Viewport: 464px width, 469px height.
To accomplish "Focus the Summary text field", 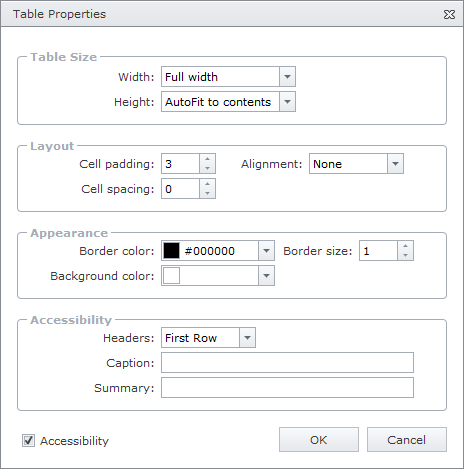I will coord(287,388).
